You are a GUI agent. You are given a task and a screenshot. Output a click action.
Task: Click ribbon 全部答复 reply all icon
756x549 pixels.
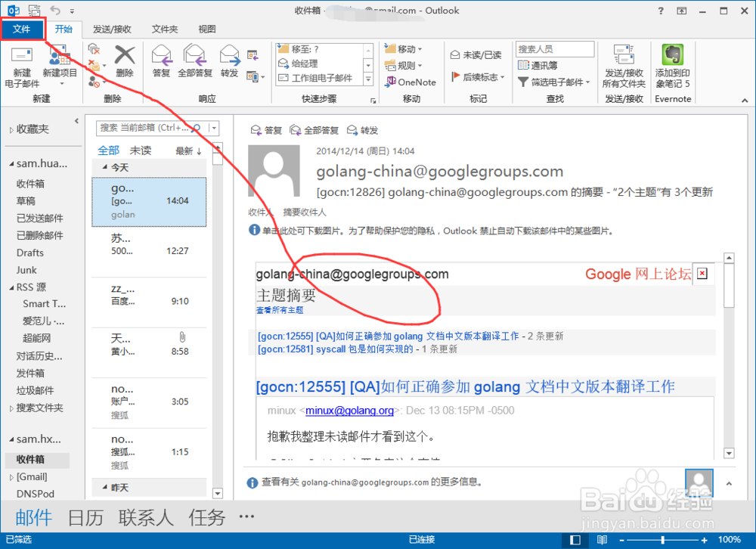[x=195, y=62]
